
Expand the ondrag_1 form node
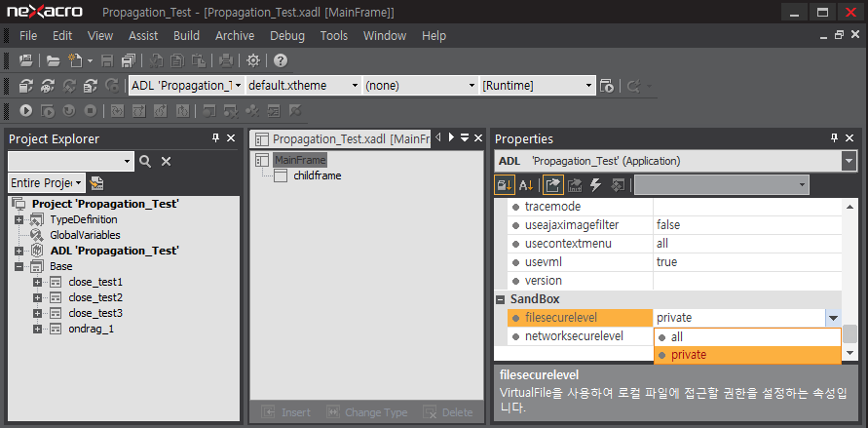click(x=37, y=330)
